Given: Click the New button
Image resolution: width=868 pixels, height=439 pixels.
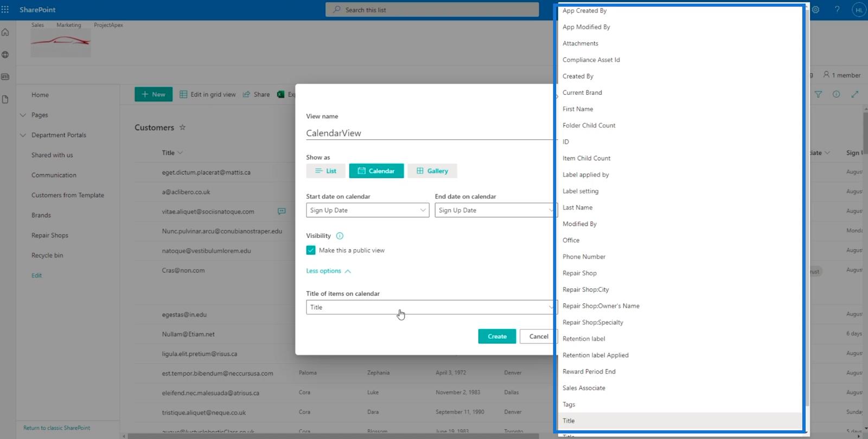Looking at the screenshot, I should click(154, 94).
